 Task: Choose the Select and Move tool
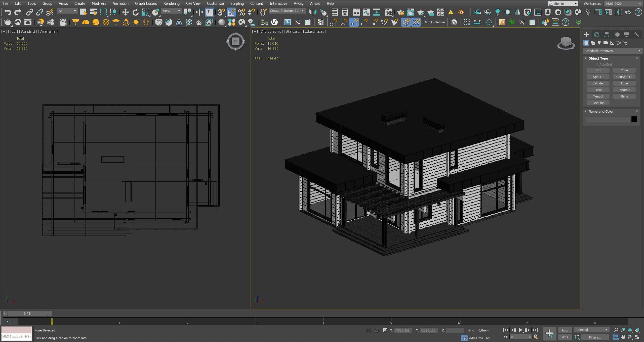pos(125,12)
